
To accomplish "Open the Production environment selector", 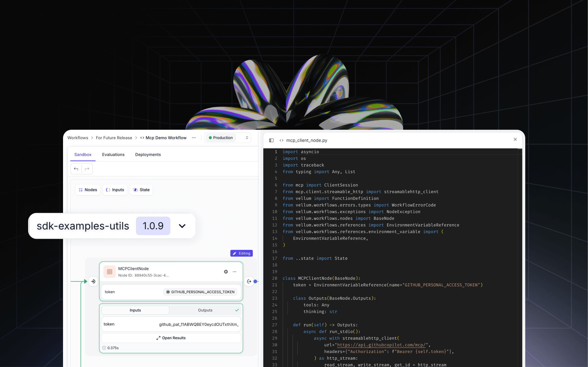I will 227,137.
